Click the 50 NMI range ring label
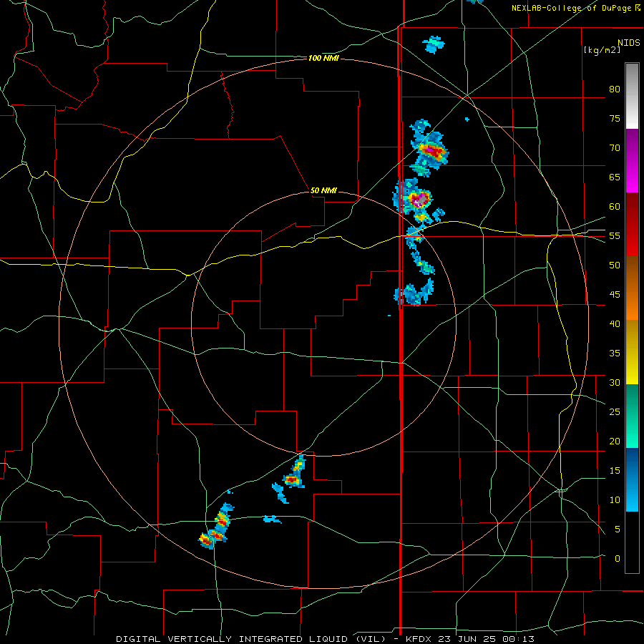Image resolution: width=644 pixels, height=644 pixels. coord(323,190)
